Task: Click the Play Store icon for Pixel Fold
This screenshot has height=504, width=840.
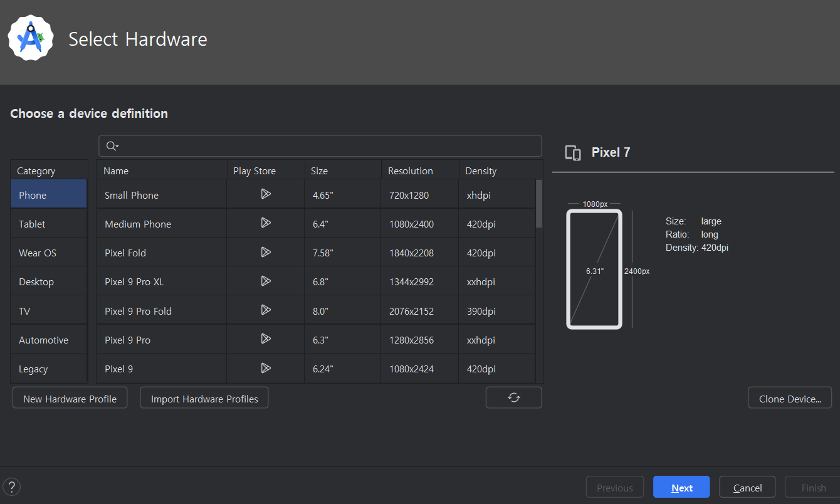Action: click(266, 252)
